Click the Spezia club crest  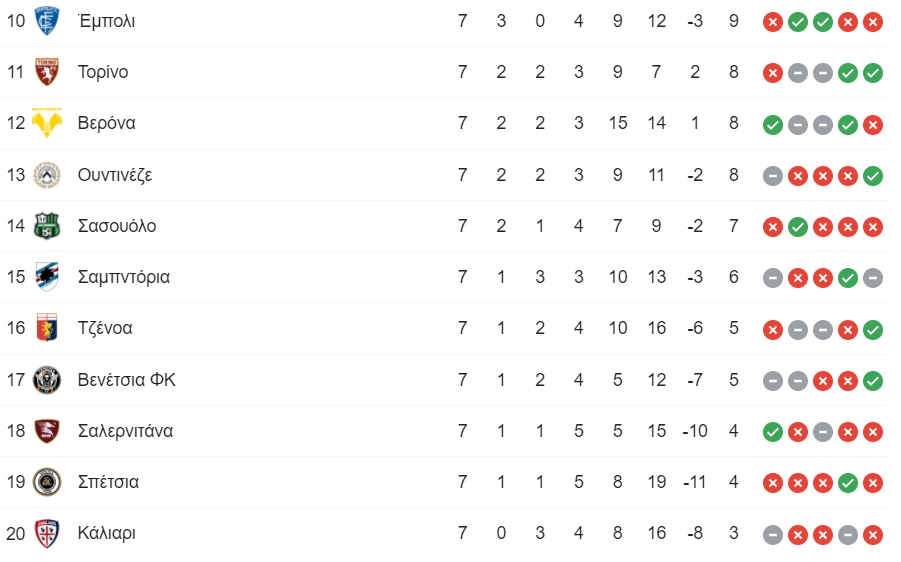[x=47, y=482]
